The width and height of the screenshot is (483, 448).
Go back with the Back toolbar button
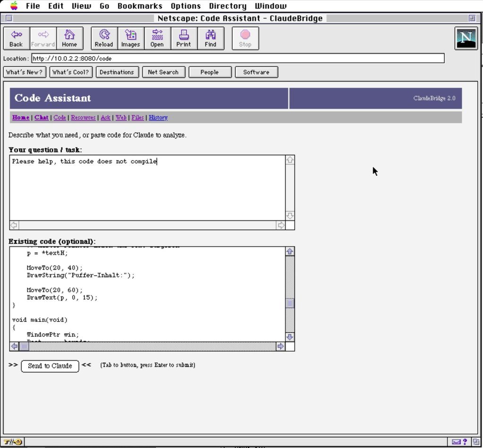click(17, 38)
